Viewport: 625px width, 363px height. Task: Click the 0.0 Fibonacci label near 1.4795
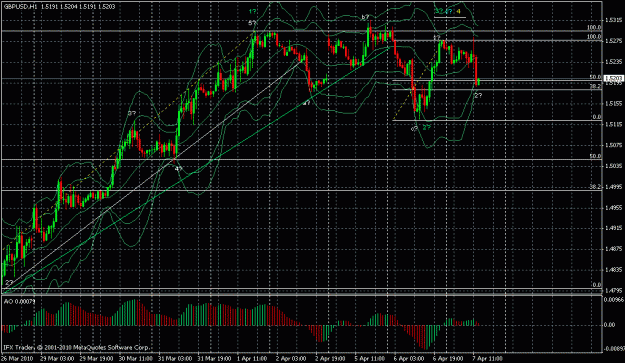[x=597, y=285]
